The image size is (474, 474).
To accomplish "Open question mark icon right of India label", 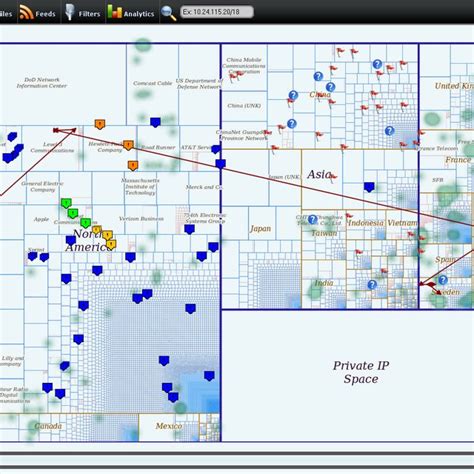I will tap(372, 285).
